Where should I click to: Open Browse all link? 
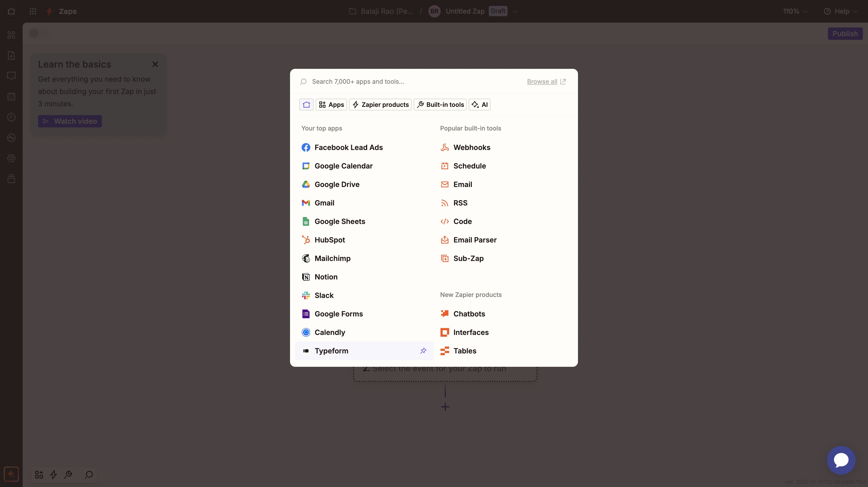pos(546,81)
